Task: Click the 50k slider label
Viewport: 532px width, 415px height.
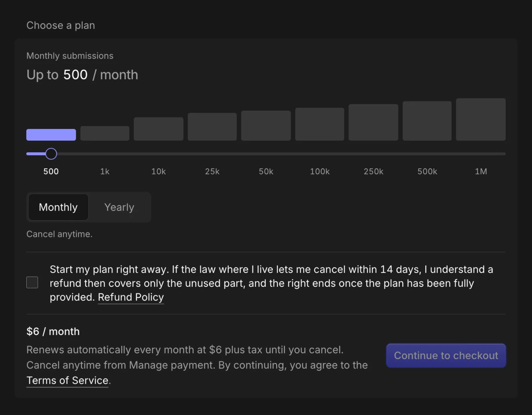Action: pos(266,171)
